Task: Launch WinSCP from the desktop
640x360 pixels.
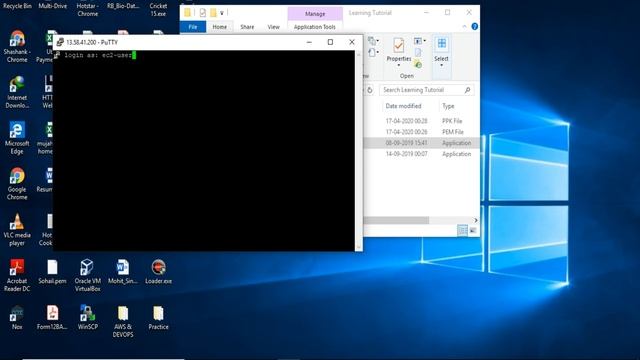Action: (87, 318)
